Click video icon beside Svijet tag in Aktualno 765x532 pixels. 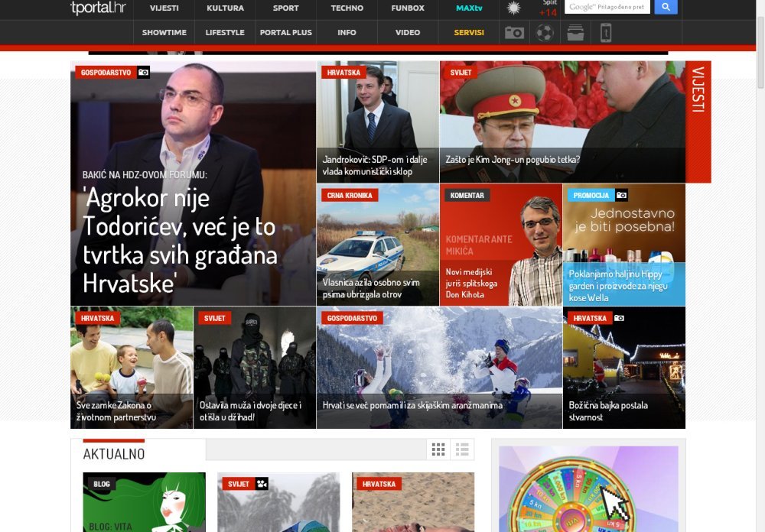click(x=262, y=484)
